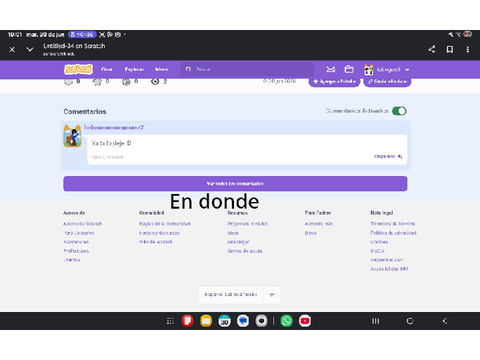This screenshot has height=360, width=480.
Task: Open Wiki de Scratch link
Action: 156,242
